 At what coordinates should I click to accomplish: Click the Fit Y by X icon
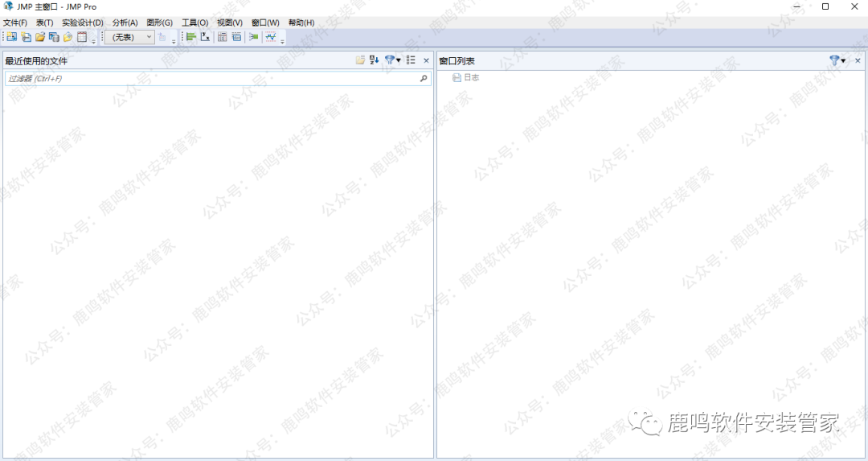[x=206, y=37]
